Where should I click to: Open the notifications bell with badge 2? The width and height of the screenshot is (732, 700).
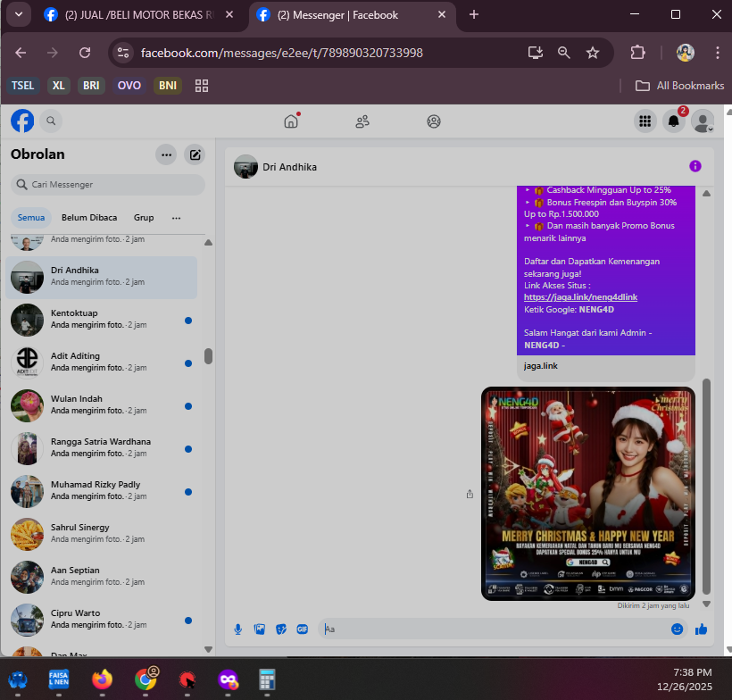[x=674, y=121]
